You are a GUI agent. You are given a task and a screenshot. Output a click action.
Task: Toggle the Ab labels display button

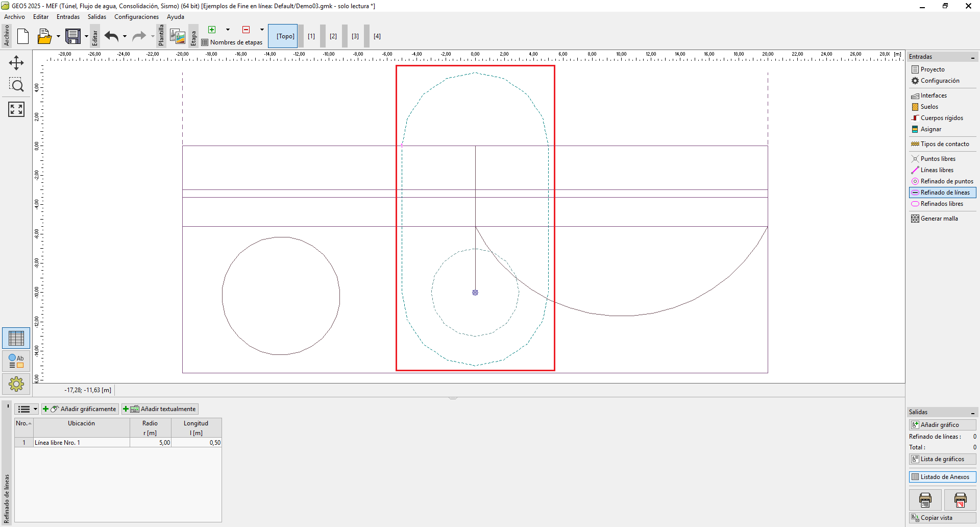tap(16, 361)
